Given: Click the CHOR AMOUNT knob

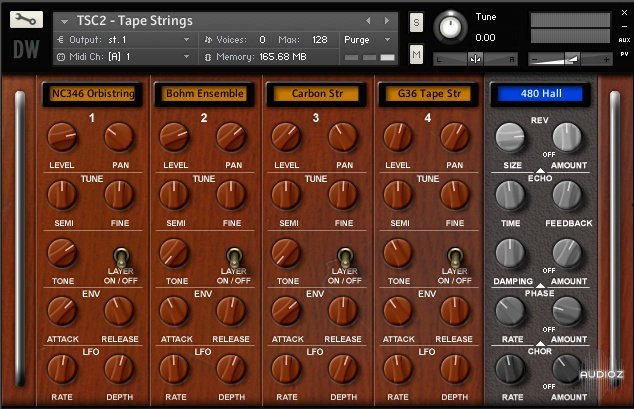Looking at the screenshot, I should click(x=567, y=369).
